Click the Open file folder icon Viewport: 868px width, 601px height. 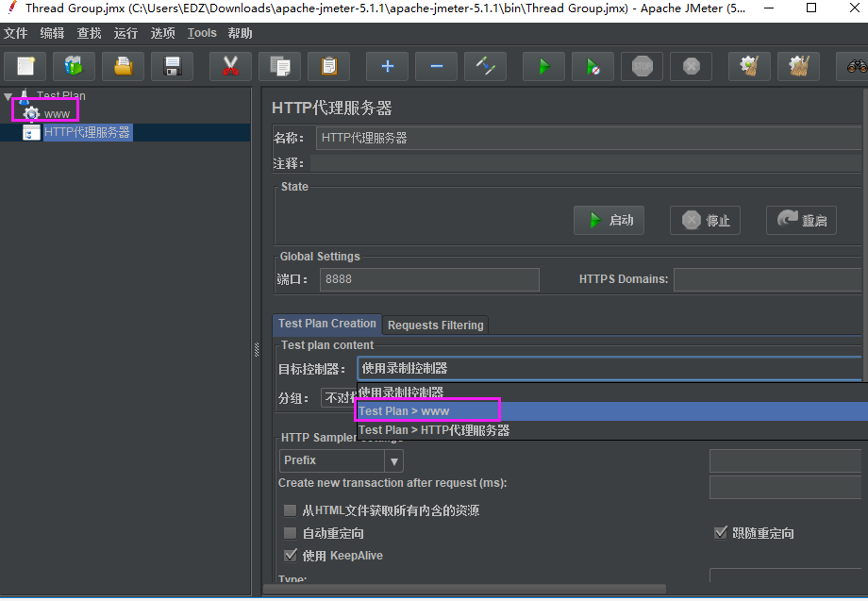point(123,66)
